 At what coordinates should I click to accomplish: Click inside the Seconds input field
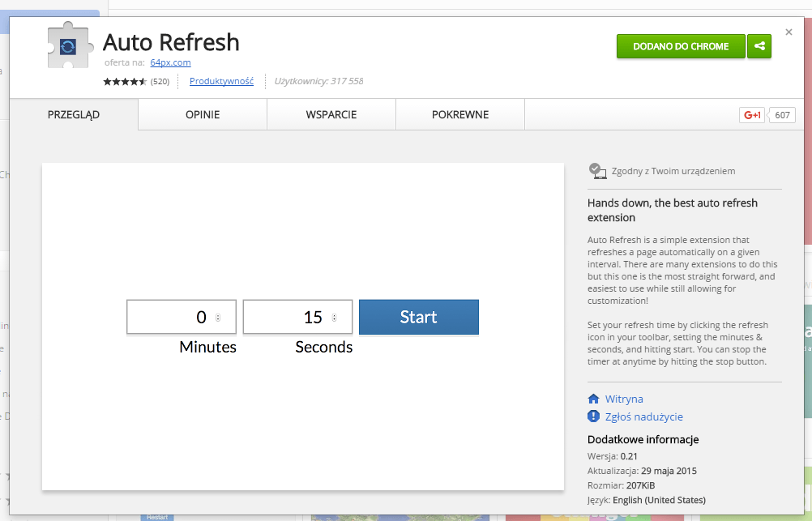coord(288,317)
